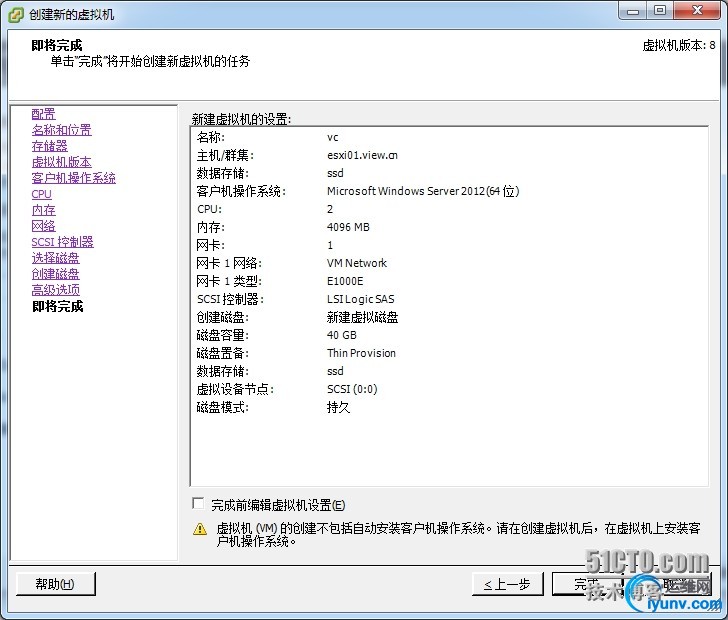Select the name value vc
The height and width of the screenshot is (620, 728).
[x=332, y=137]
